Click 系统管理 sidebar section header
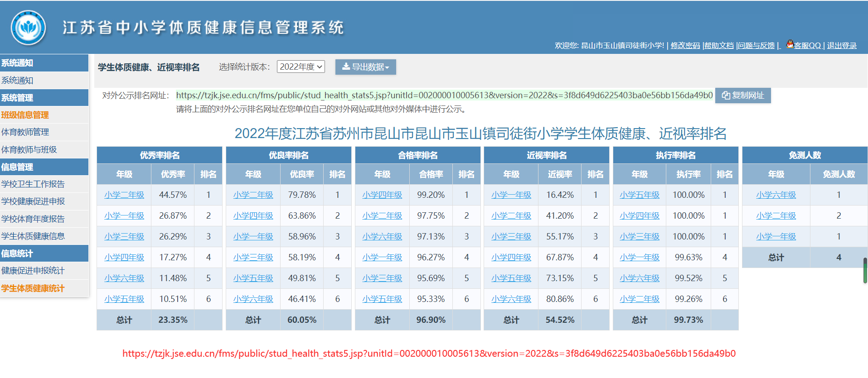The width and height of the screenshot is (868, 378). coord(44,98)
